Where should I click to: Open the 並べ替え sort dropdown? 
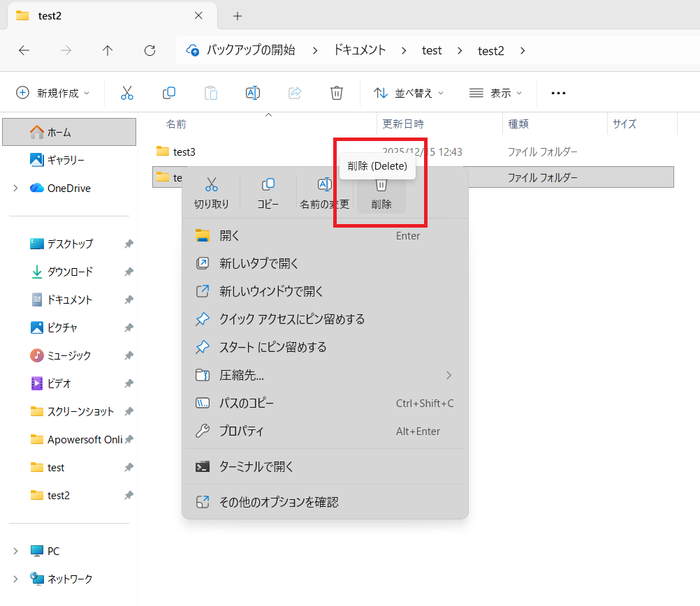(x=409, y=93)
